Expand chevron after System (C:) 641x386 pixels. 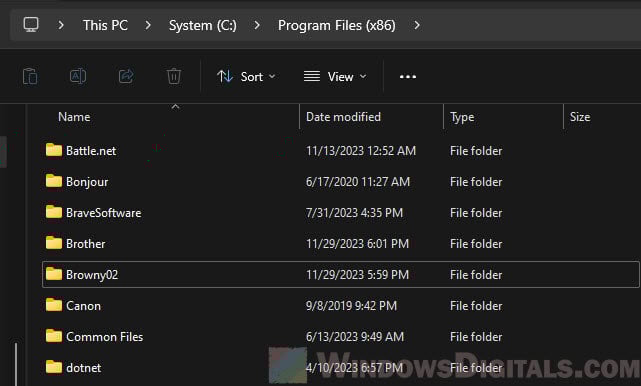(x=257, y=25)
